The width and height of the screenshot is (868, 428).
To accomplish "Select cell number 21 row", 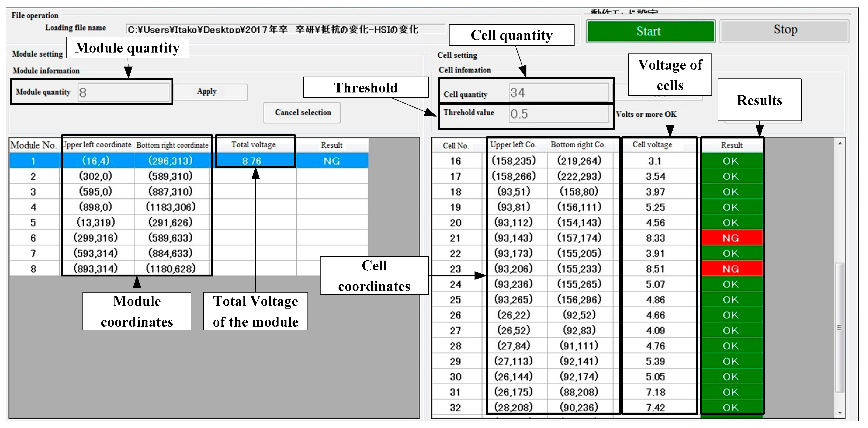I will [x=456, y=238].
